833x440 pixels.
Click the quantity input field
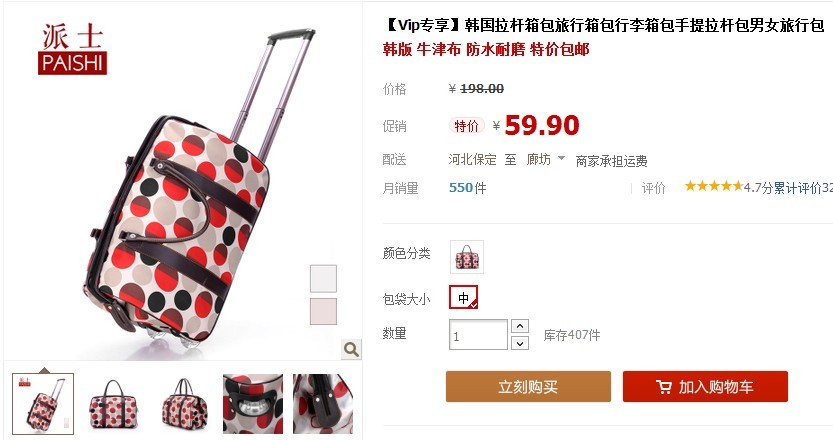point(478,335)
